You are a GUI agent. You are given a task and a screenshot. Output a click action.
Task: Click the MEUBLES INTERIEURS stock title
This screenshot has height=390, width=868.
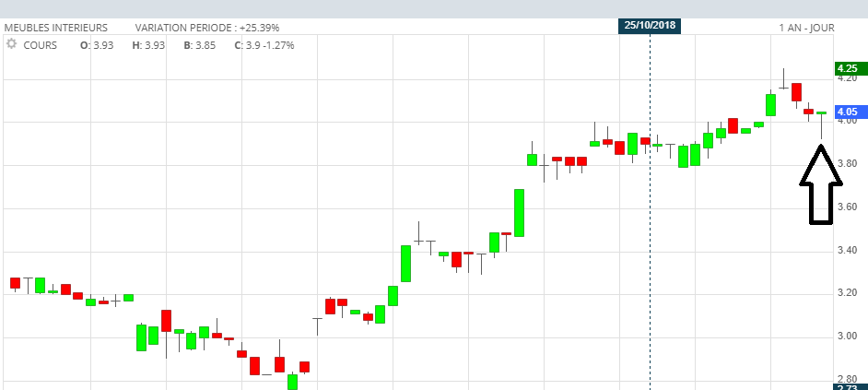(x=56, y=28)
